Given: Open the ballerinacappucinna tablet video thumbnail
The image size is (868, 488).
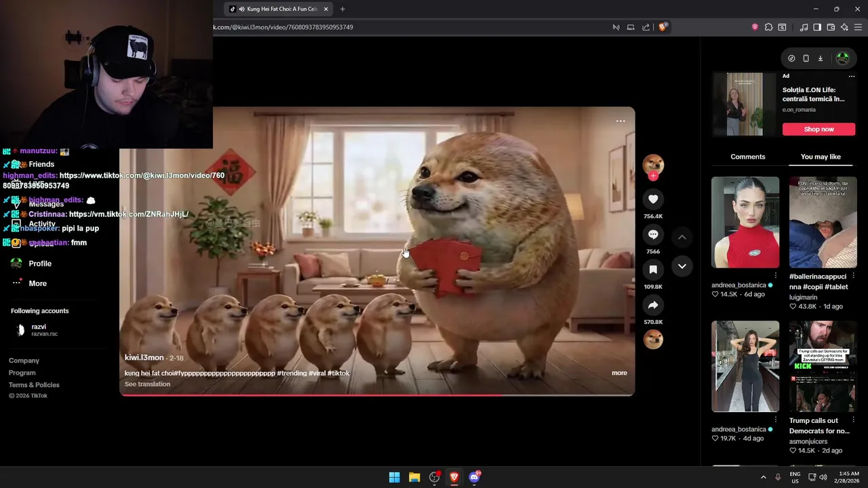Looking at the screenshot, I should point(823,222).
